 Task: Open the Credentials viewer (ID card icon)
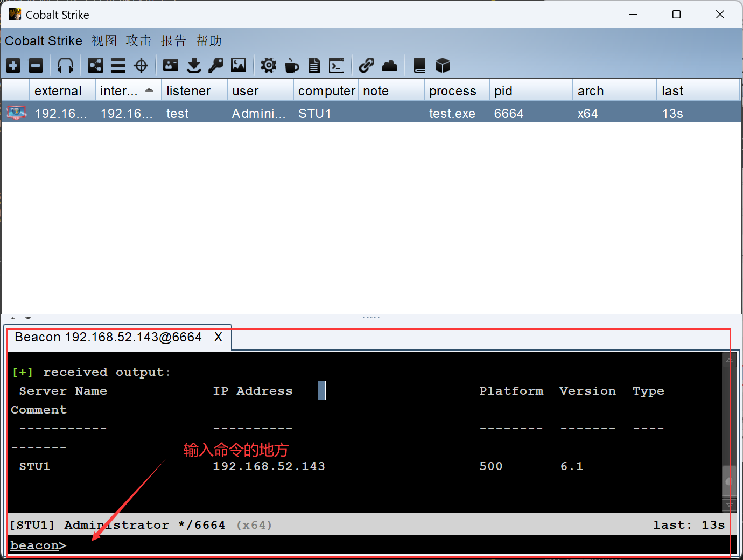coord(171,66)
